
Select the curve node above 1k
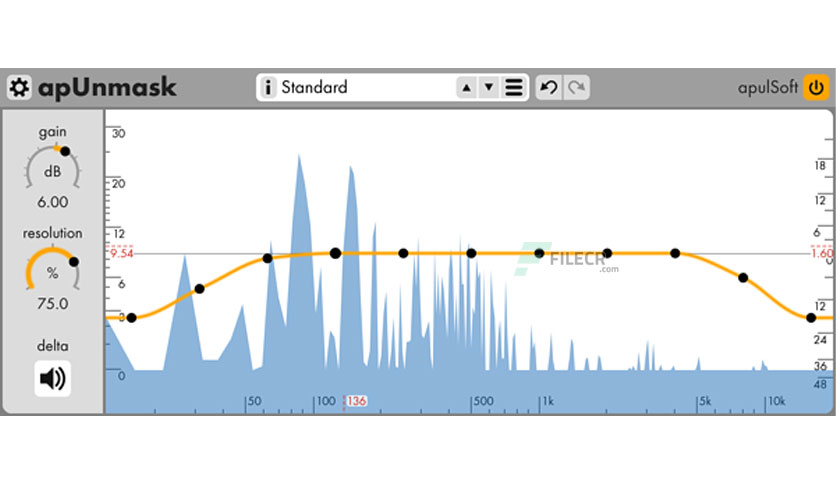click(540, 253)
